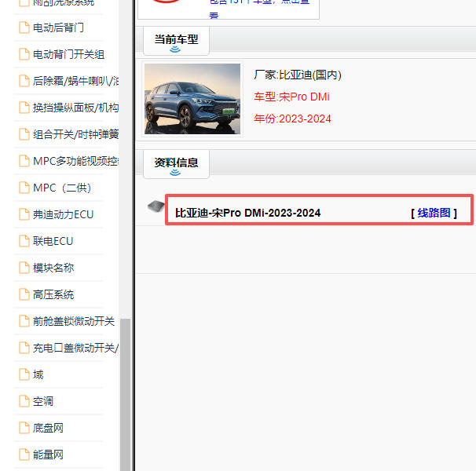The image size is (476, 471).
Task: Open the 空调 entry
Action: click(x=43, y=401)
